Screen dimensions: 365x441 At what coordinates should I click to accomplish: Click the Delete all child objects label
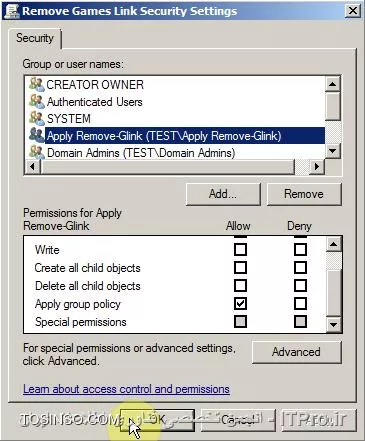88,286
